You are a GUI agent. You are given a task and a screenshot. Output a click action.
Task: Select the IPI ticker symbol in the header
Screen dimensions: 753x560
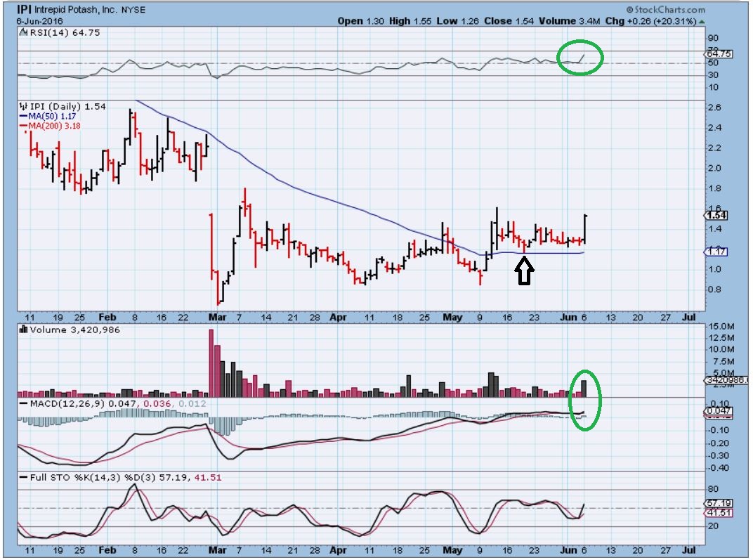click(x=24, y=9)
